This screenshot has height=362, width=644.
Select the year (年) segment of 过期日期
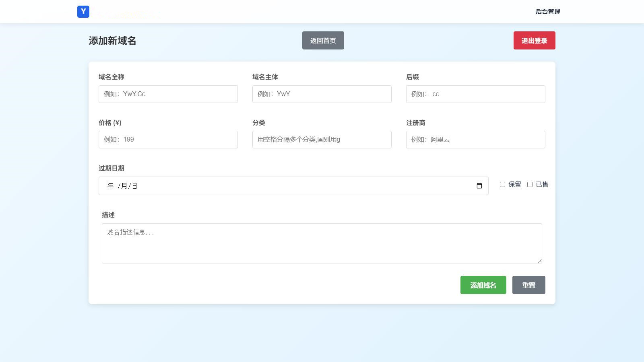[110, 186]
